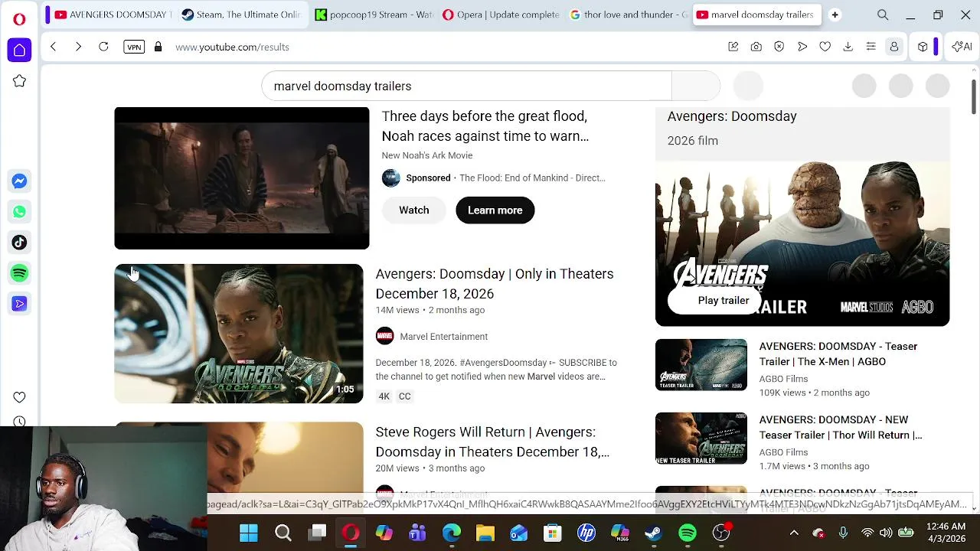The width and height of the screenshot is (980, 551).
Task: Open easy setup sliders icon
Action: (871, 47)
